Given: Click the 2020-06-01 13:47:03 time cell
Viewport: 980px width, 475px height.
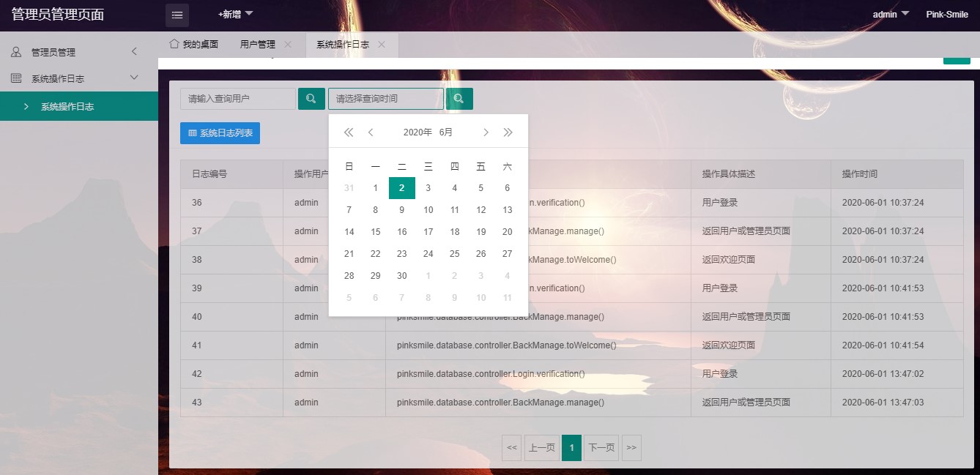Looking at the screenshot, I should click(x=897, y=403).
